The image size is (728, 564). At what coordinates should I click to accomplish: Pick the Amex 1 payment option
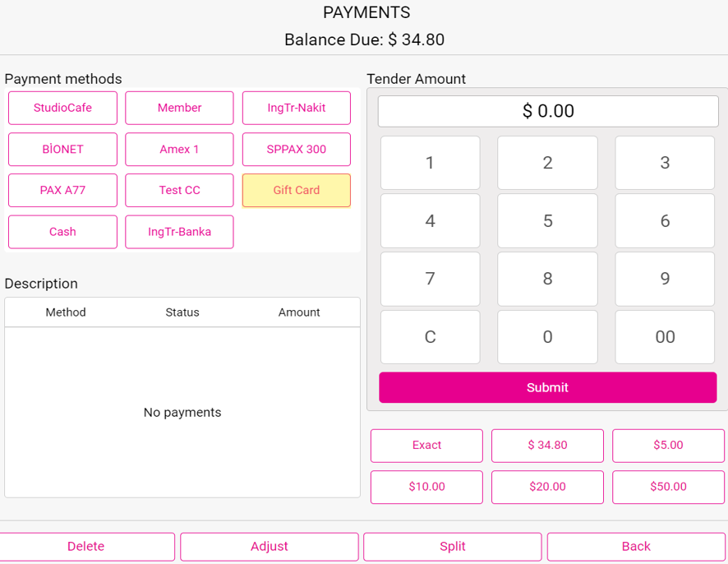179,149
